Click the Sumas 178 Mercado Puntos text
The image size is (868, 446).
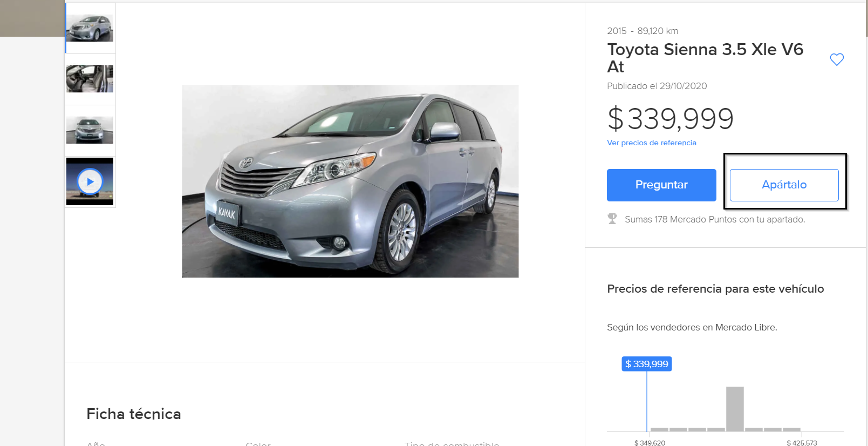[x=715, y=220]
